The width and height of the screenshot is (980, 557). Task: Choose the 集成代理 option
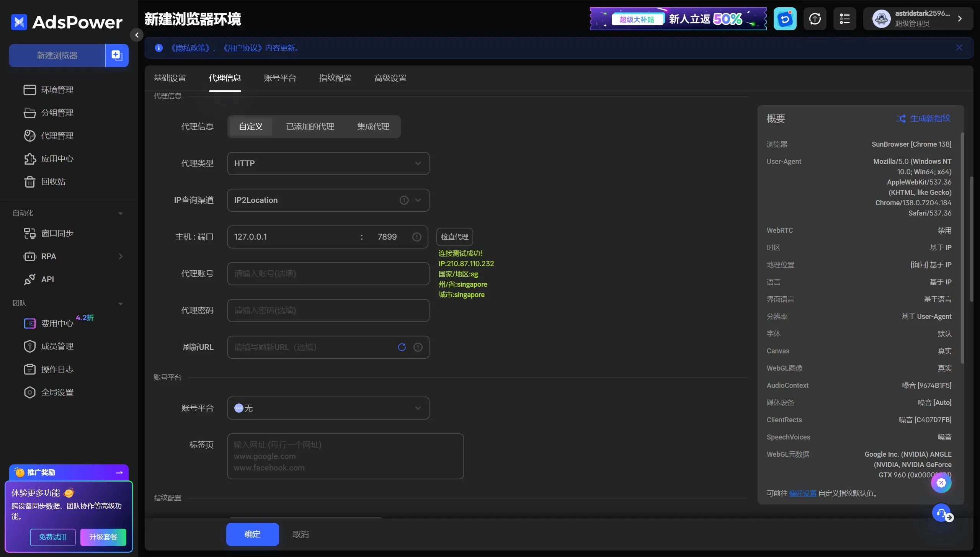click(x=373, y=127)
